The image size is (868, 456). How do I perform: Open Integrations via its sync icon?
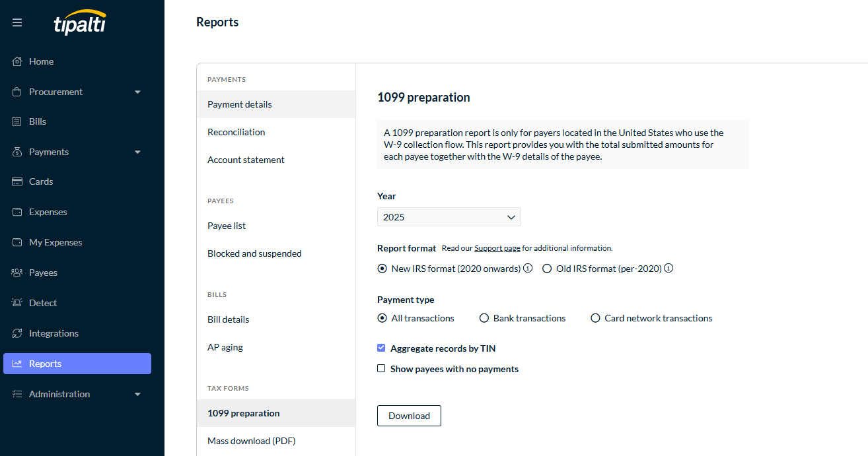(x=17, y=333)
